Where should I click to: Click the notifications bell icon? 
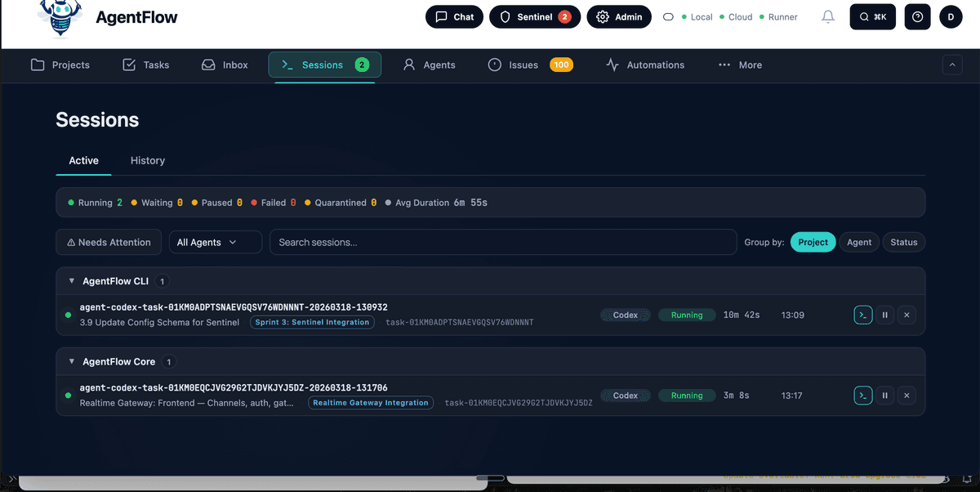pyautogui.click(x=828, y=17)
